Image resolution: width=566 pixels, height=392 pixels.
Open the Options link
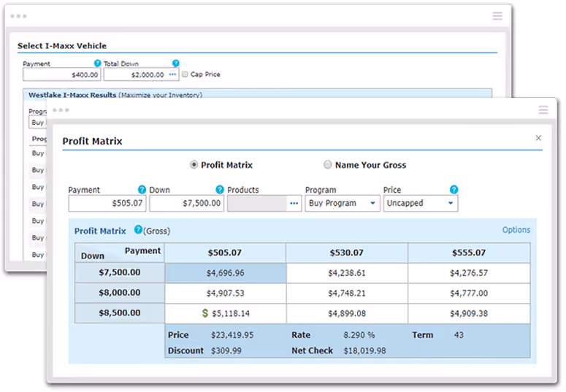(516, 229)
